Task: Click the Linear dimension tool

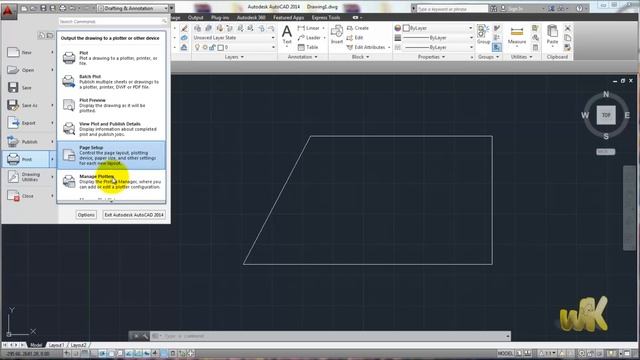Action: [309, 28]
